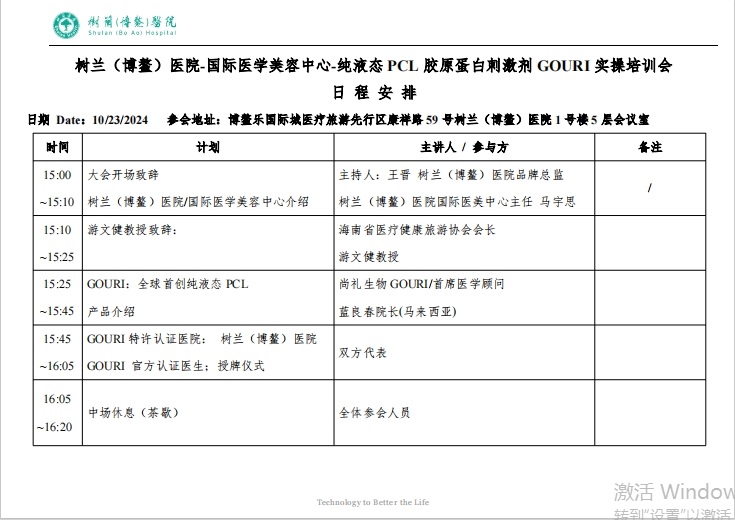Click the date 10/23/2024 text
Viewport: 735px width, 520px height.
119,120
